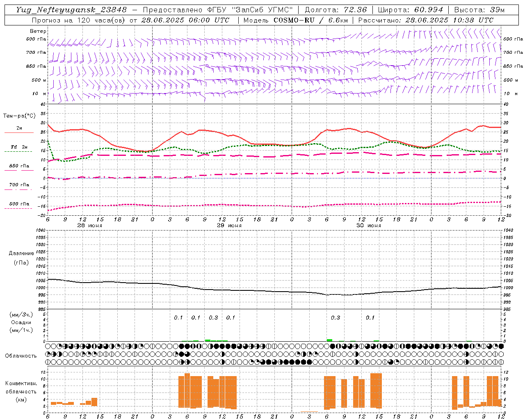Select the Давление pressure panel label

click(21, 253)
